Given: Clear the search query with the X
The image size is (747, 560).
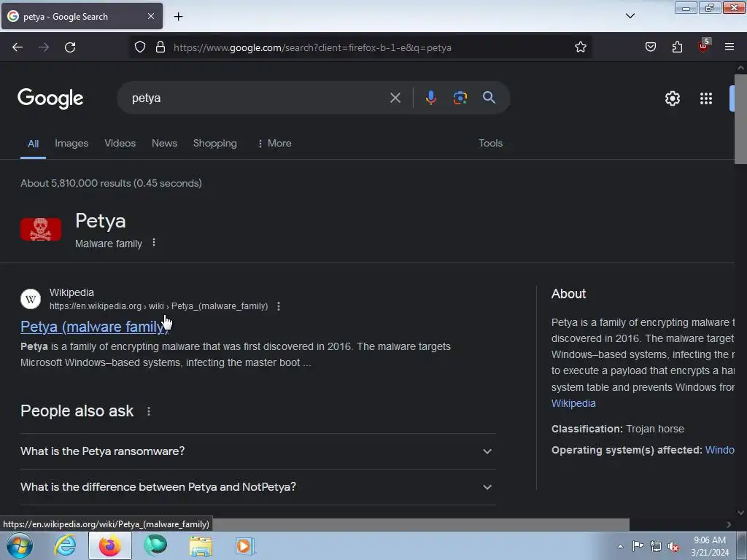Looking at the screenshot, I should tap(395, 98).
